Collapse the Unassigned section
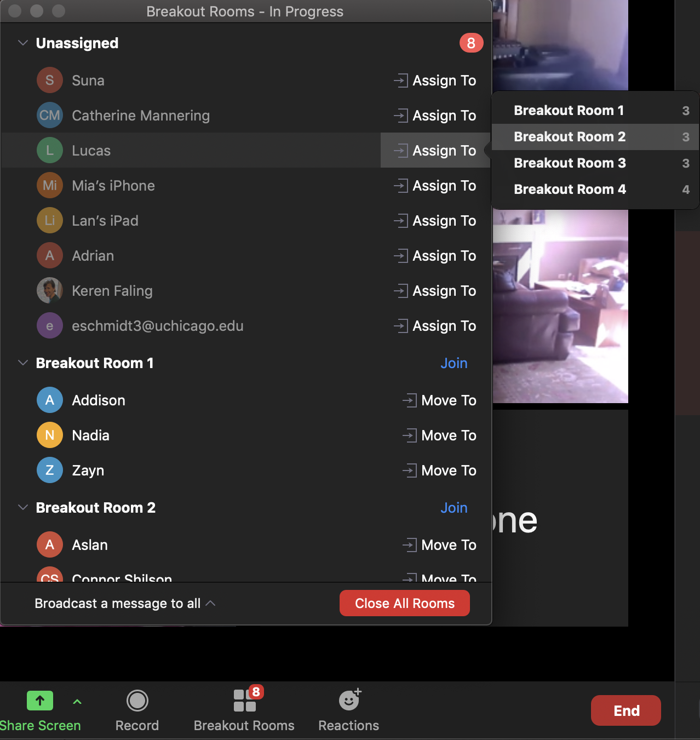Image resolution: width=700 pixels, height=740 pixels. [23, 43]
